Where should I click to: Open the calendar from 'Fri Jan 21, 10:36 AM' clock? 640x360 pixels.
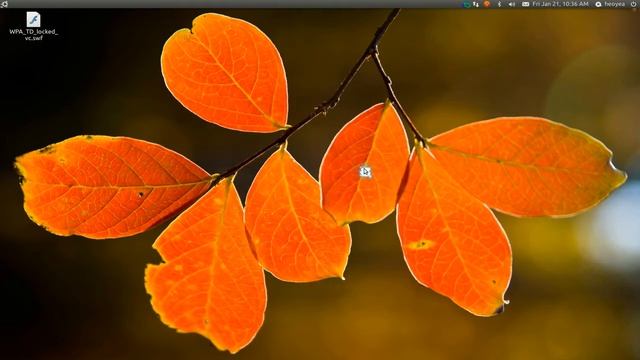[560, 4]
